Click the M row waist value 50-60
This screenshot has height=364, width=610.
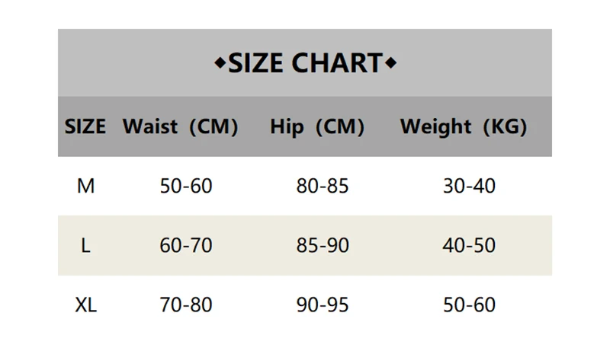(186, 185)
